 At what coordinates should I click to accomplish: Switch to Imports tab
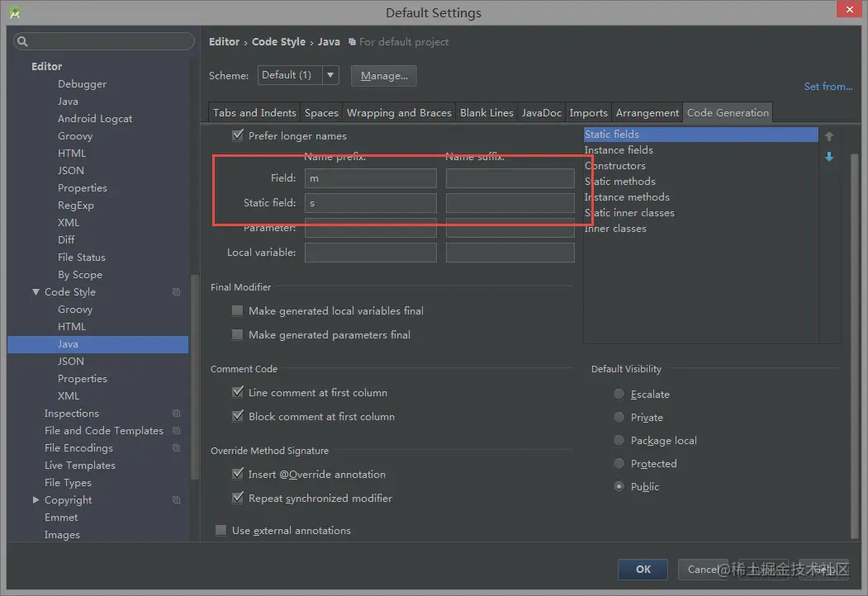(x=589, y=112)
